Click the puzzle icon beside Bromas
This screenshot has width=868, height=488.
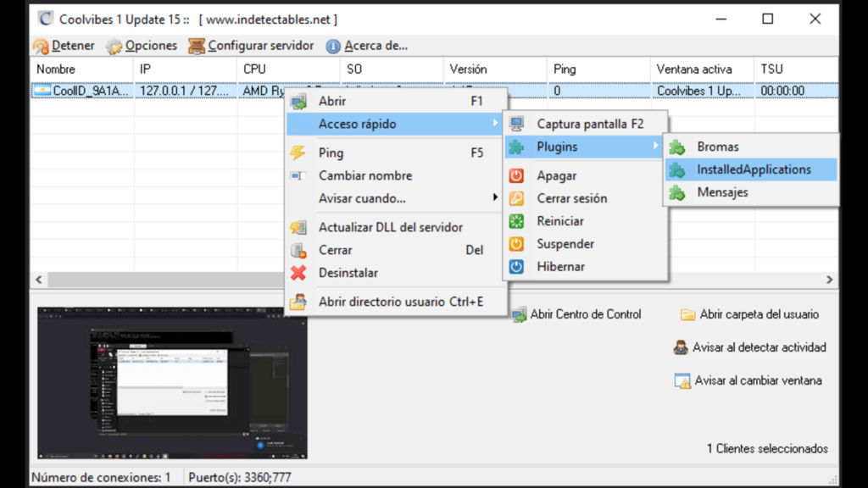tap(677, 147)
